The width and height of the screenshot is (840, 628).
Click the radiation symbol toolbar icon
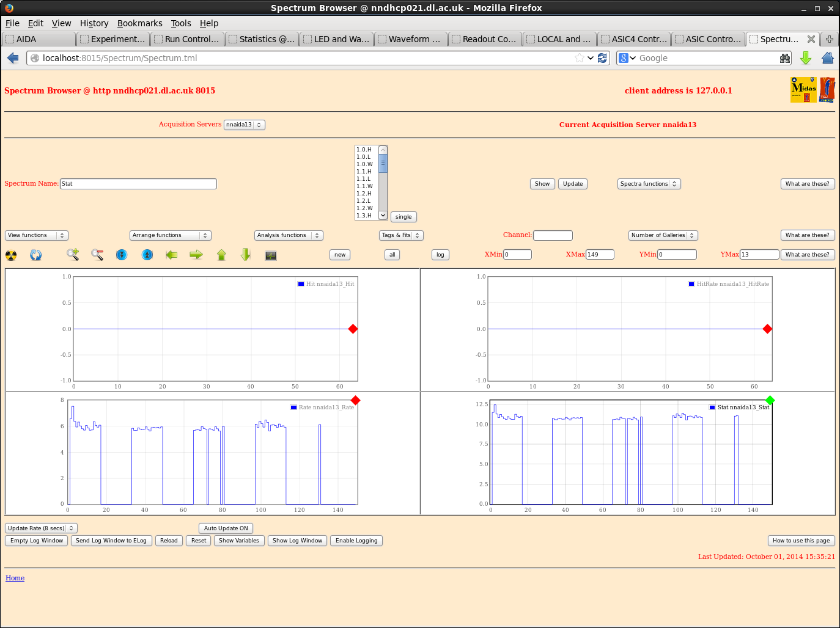(x=11, y=255)
